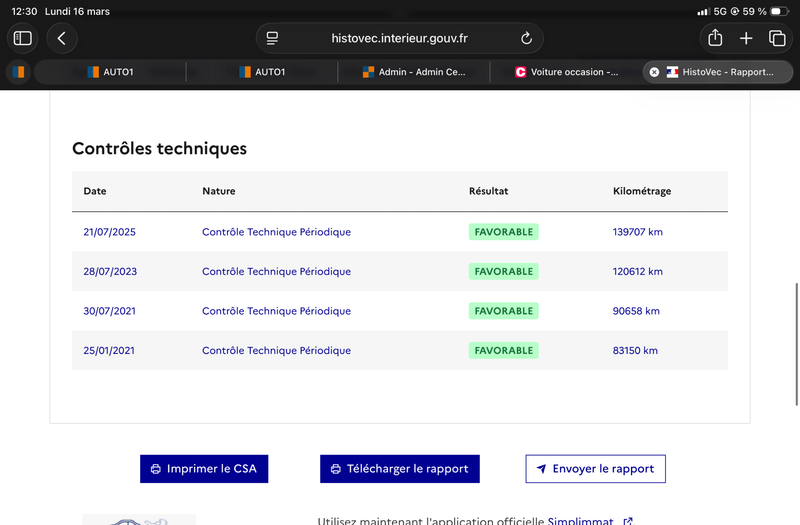Image resolution: width=800 pixels, height=525 pixels.
Task: Show the tab overview
Action: 777,38
